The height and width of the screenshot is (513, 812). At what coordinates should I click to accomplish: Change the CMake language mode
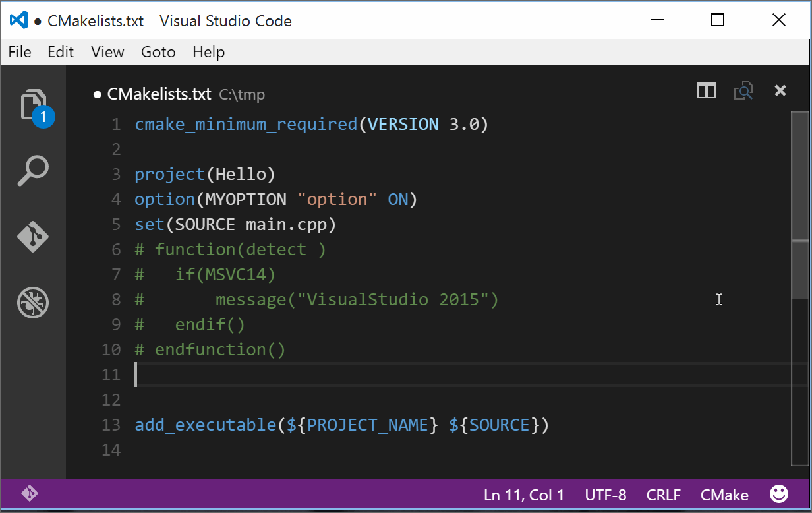[x=724, y=495]
